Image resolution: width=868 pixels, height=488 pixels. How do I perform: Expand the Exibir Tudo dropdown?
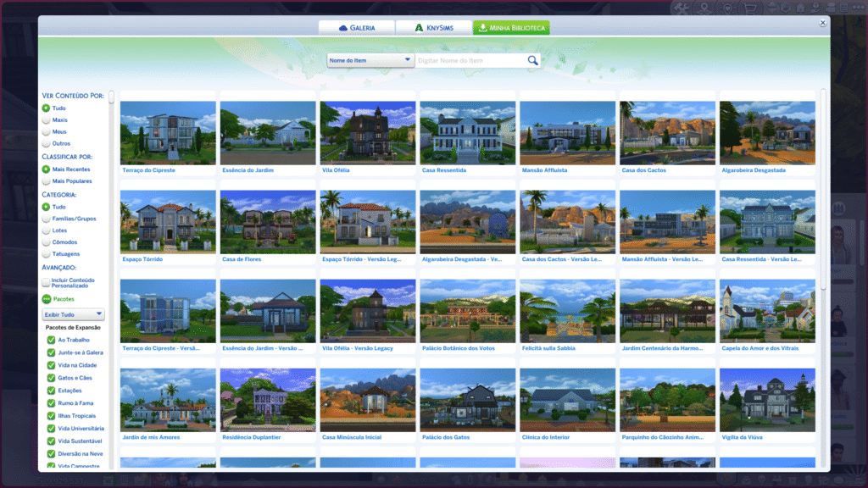pyautogui.click(x=73, y=314)
